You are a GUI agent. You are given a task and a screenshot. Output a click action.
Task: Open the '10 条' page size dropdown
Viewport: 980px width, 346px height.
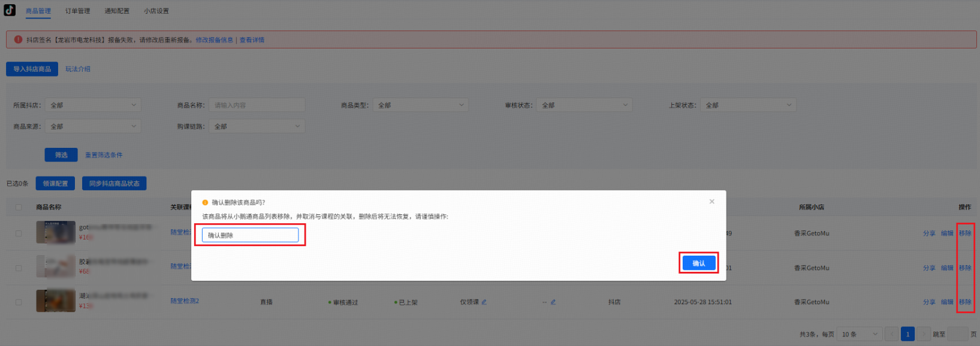[859, 334]
